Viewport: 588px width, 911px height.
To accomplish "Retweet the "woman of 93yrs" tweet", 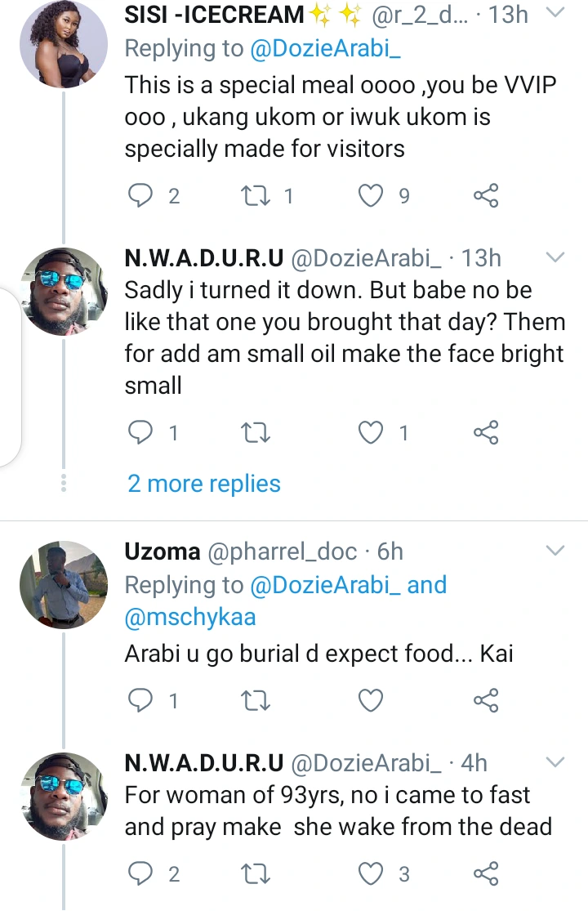I will pyautogui.click(x=257, y=874).
